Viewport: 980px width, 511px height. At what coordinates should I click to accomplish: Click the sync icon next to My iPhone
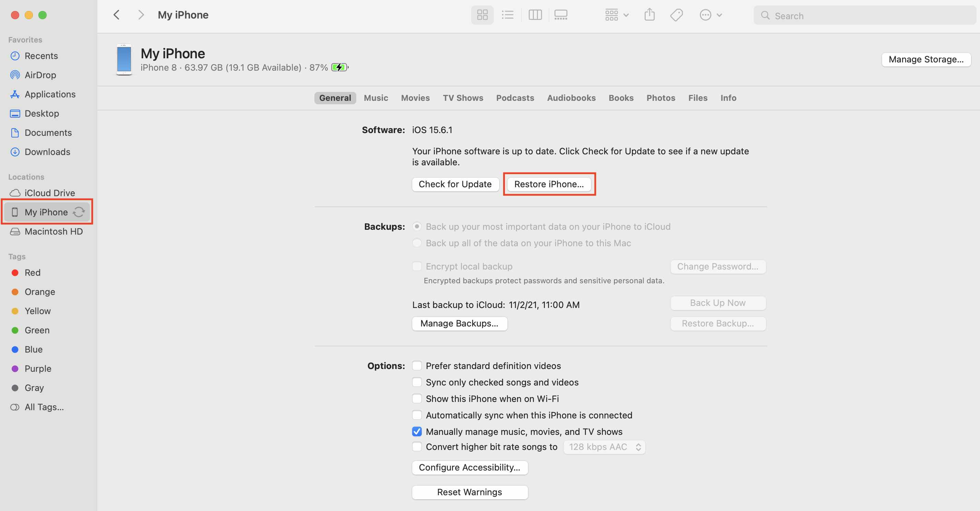pyautogui.click(x=79, y=212)
